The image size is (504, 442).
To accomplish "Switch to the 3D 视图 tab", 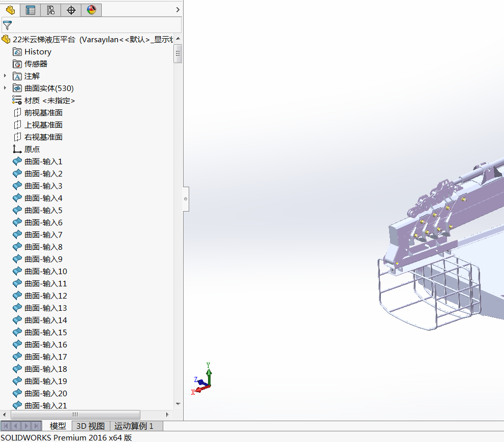I will tap(91, 426).
